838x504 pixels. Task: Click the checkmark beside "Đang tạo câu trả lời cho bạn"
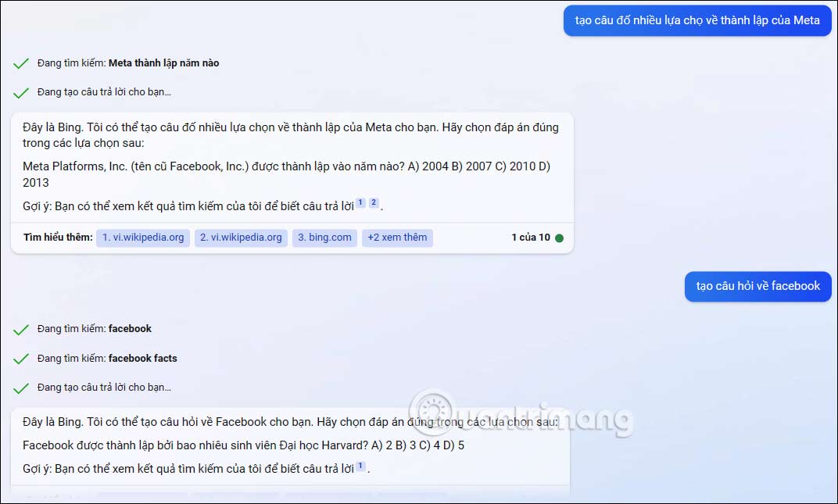(21, 91)
